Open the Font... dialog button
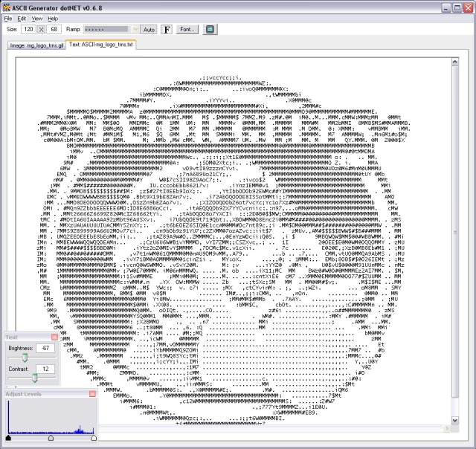The height and width of the screenshot is (449, 476). point(187,30)
